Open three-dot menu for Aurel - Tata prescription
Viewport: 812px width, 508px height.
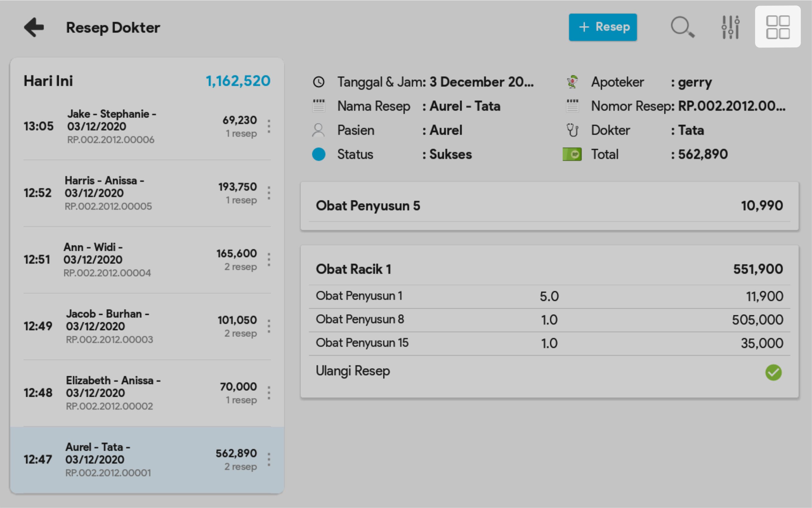tap(269, 459)
